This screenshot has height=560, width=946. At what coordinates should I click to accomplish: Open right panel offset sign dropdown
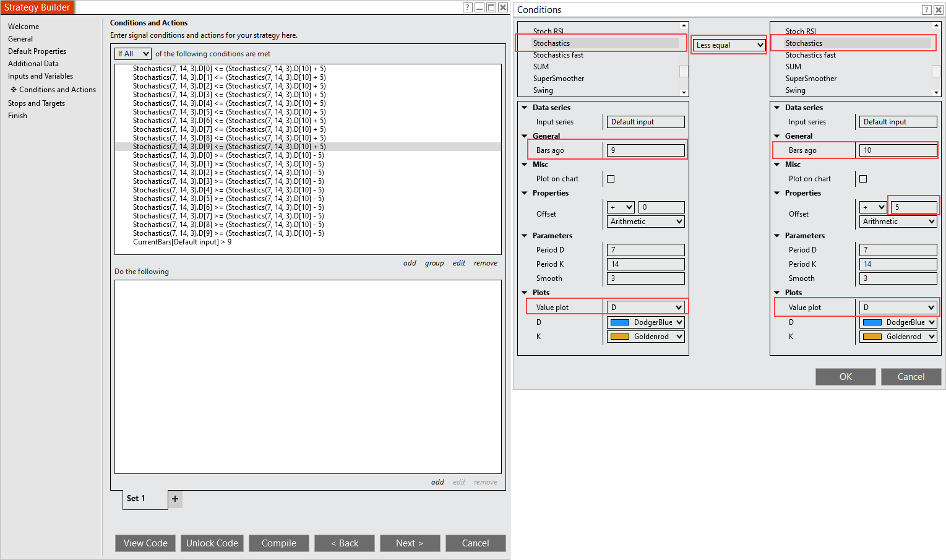[874, 207]
